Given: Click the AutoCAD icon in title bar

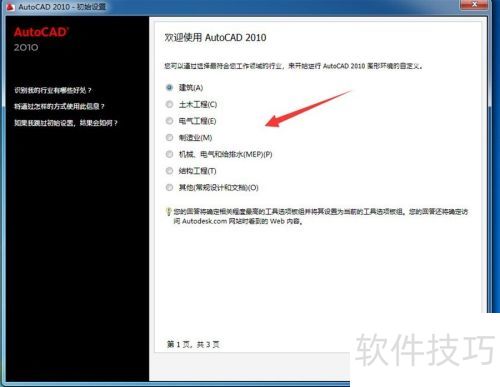Looking at the screenshot, I should (10, 7).
